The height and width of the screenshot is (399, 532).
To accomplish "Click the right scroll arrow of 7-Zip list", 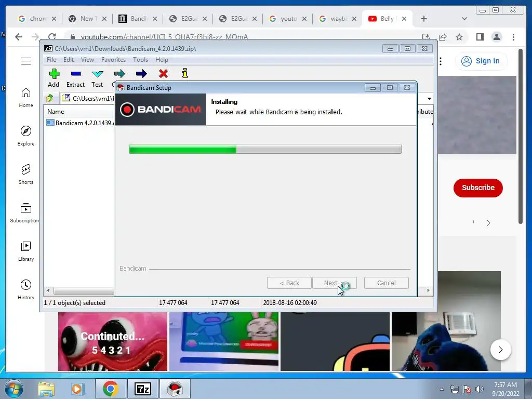I will [x=428, y=291].
